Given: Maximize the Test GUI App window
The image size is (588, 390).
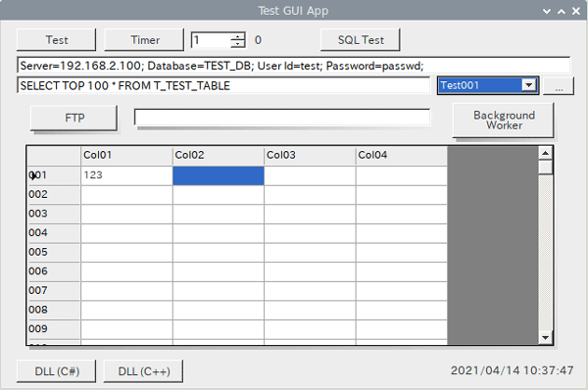Looking at the screenshot, I should pos(562,11).
